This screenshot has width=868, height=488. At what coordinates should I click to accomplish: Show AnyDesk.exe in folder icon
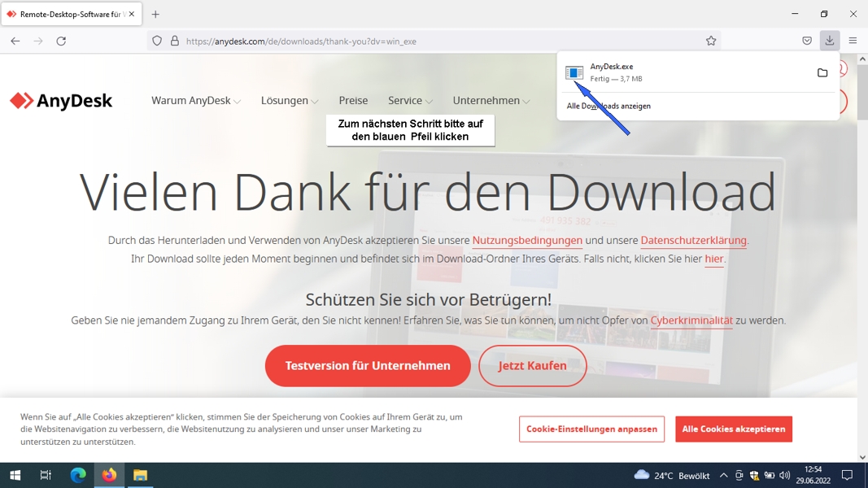822,73
